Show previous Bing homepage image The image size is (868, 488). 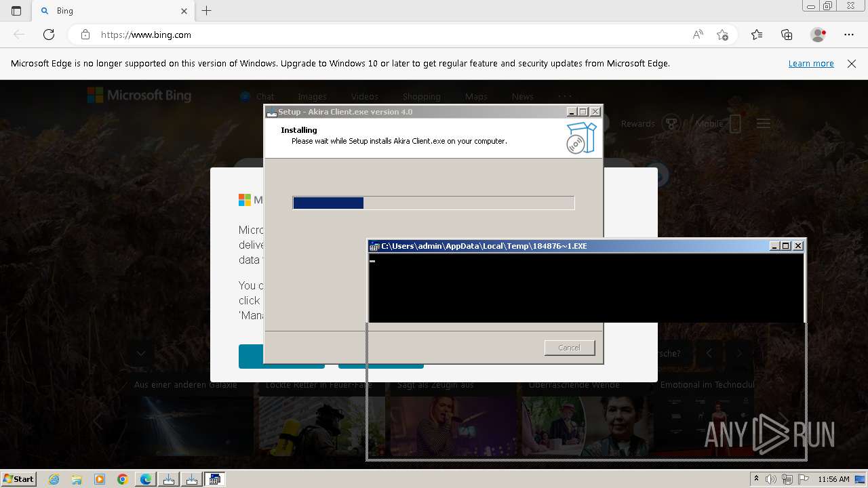point(709,353)
